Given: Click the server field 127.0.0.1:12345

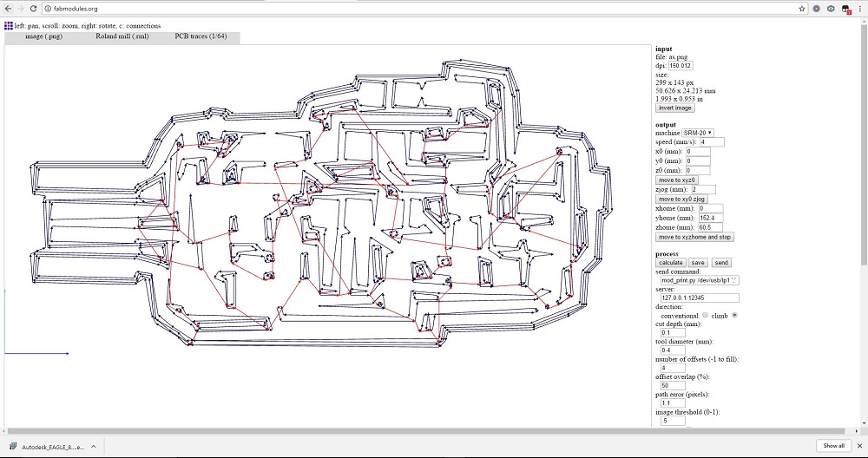Looking at the screenshot, I should point(700,298).
